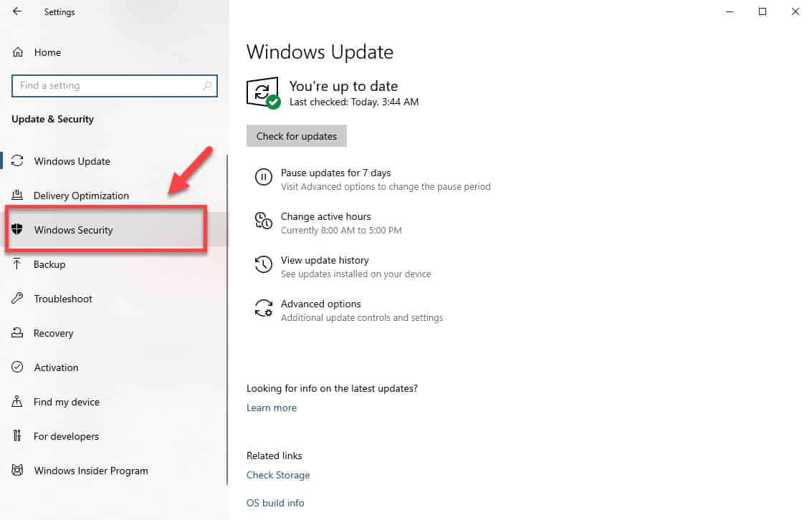
Task: Click Check for updates button
Action: pyautogui.click(x=296, y=136)
